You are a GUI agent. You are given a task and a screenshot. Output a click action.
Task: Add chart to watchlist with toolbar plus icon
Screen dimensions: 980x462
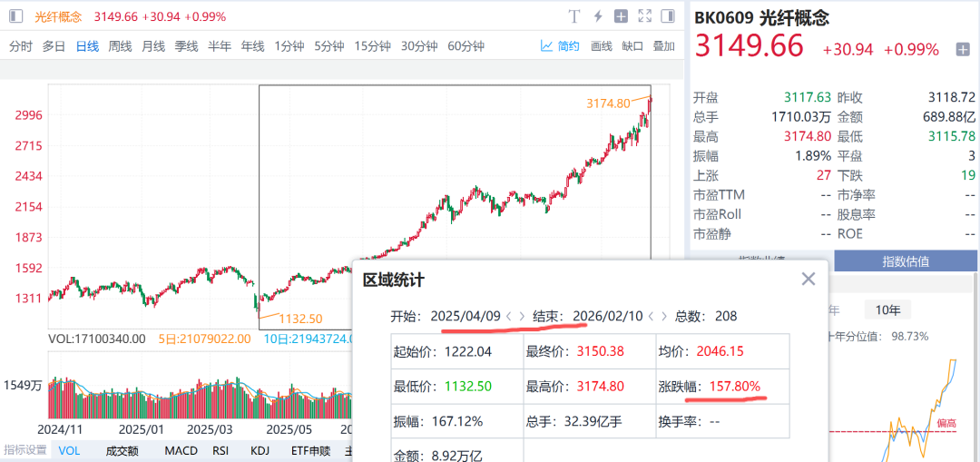621,17
